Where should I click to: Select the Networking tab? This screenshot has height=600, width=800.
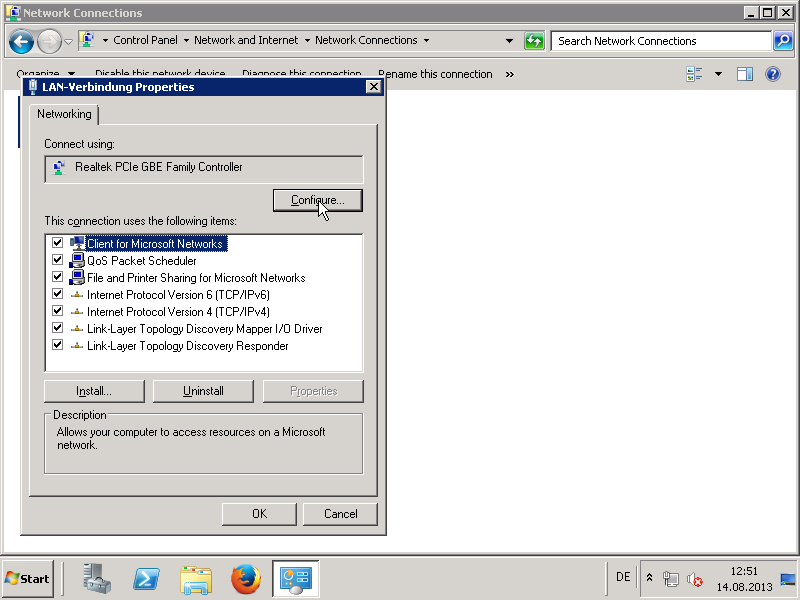click(x=64, y=114)
